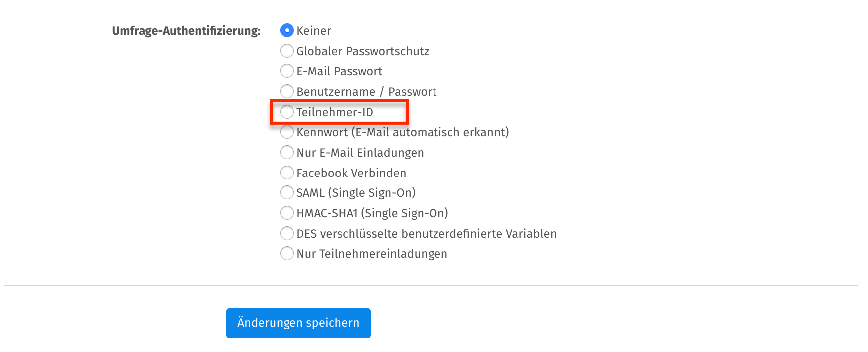Screen dimensions: 868x352
Task: Click the Facebook Verbinden label text
Action: [351, 173]
